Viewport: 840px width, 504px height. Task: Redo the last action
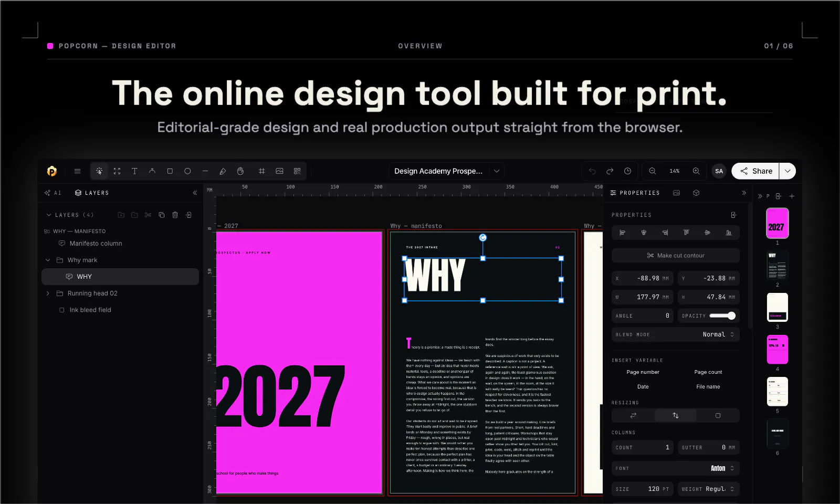tap(610, 171)
